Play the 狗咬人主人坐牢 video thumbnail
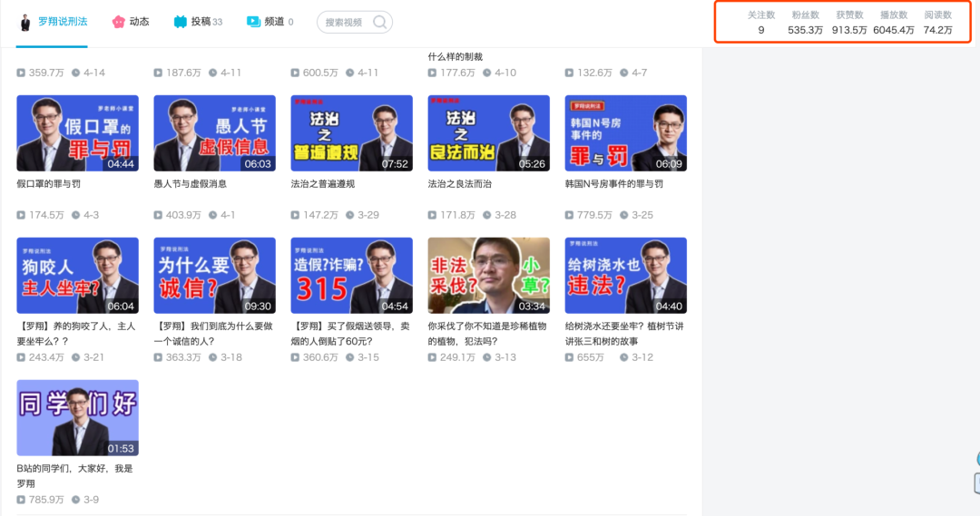 [77, 276]
